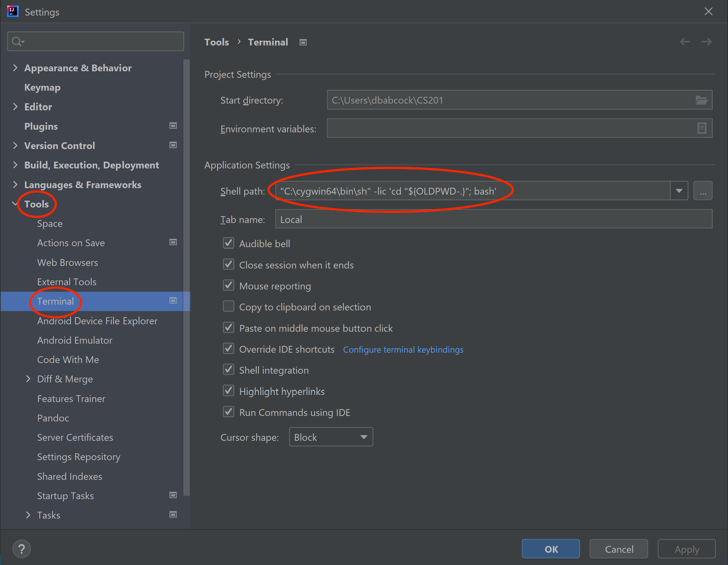Open Features Trainer settings
This screenshot has width=728, height=565.
coord(71,399)
